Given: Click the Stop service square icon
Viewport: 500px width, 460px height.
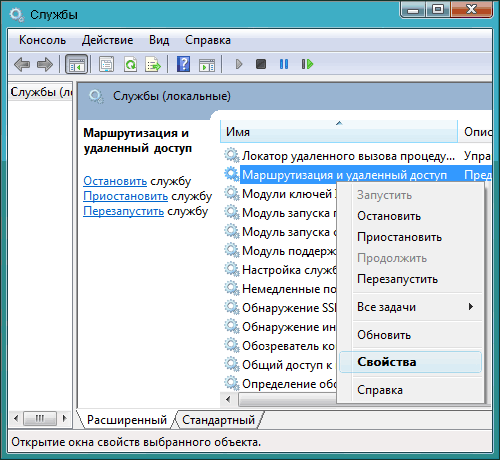Looking at the screenshot, I should pyautogui.click(x=261, y=64).
